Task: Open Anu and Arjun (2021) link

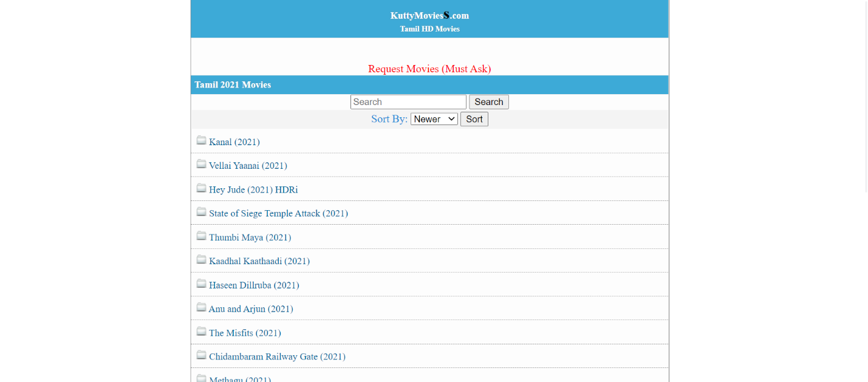Action: pos(251,309)
